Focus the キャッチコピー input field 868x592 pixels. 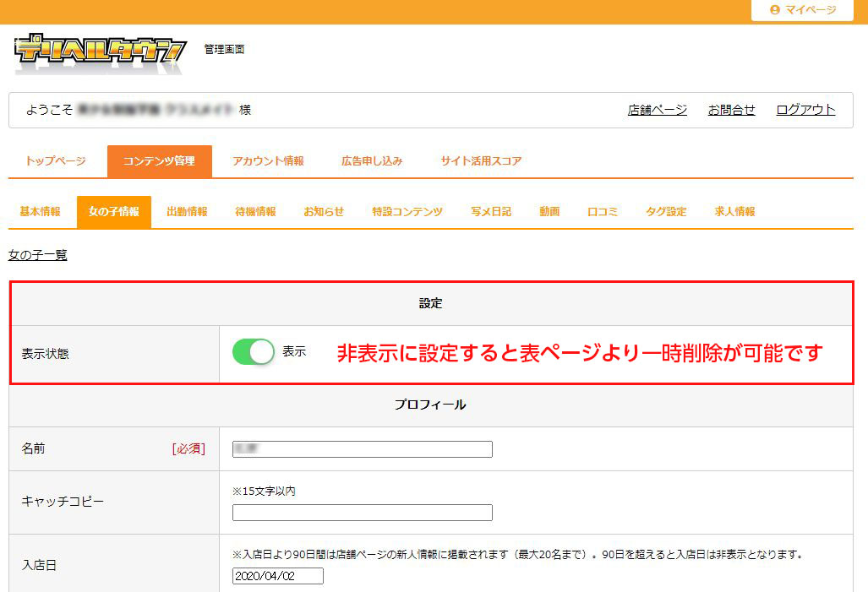362,513
